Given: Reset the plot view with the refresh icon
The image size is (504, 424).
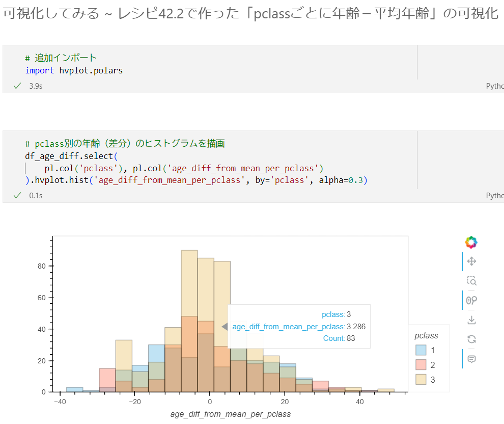Looking at the screenshot, I should coord(471,338).
